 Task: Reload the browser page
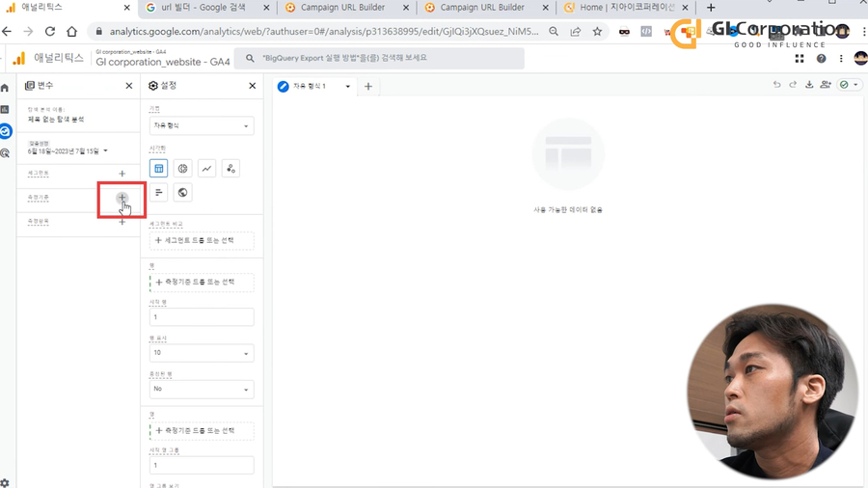[50, 32]
